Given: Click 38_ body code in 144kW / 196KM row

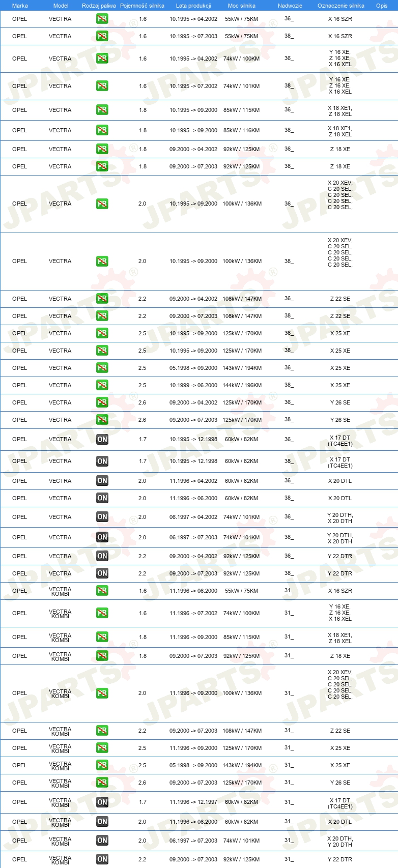Looking at the screenshot, I should click(289, 385).
